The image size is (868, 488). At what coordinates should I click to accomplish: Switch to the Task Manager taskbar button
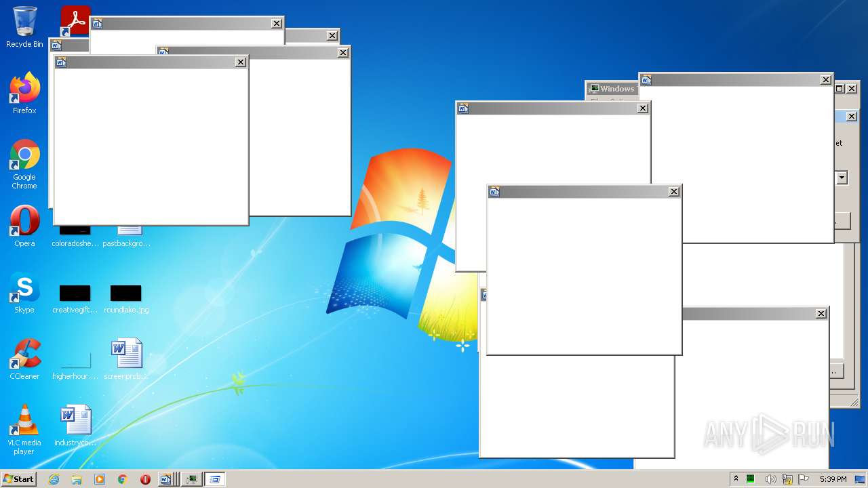point(193,479)
